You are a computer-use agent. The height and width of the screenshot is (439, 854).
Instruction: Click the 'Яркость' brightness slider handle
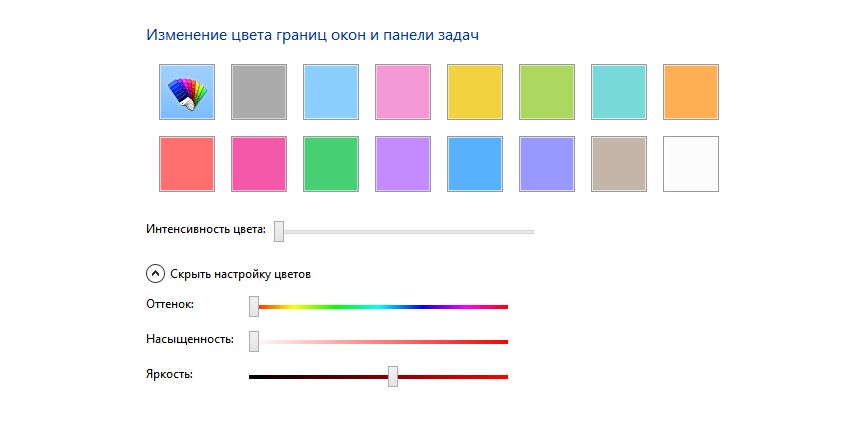(393, 376)
